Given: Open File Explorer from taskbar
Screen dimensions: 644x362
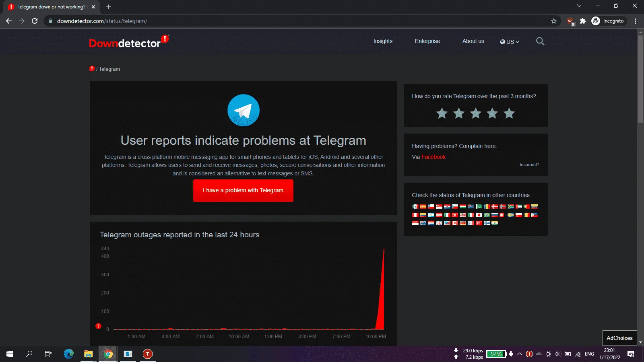Looking at the screenshot, I should (88, 354).
